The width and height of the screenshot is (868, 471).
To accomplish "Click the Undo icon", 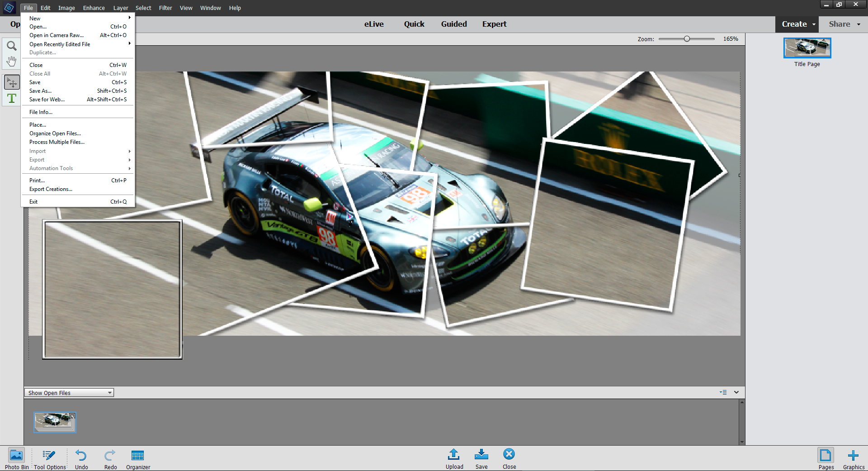I will point(81,455).
